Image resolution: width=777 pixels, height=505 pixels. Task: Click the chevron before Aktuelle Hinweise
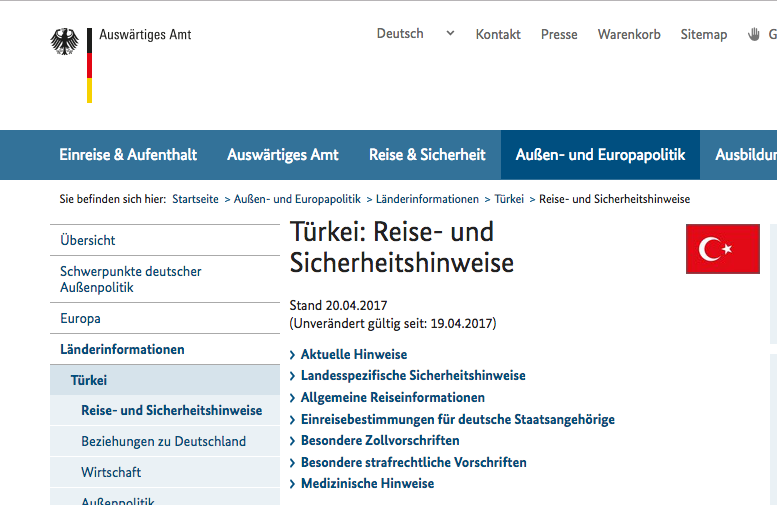292,355
